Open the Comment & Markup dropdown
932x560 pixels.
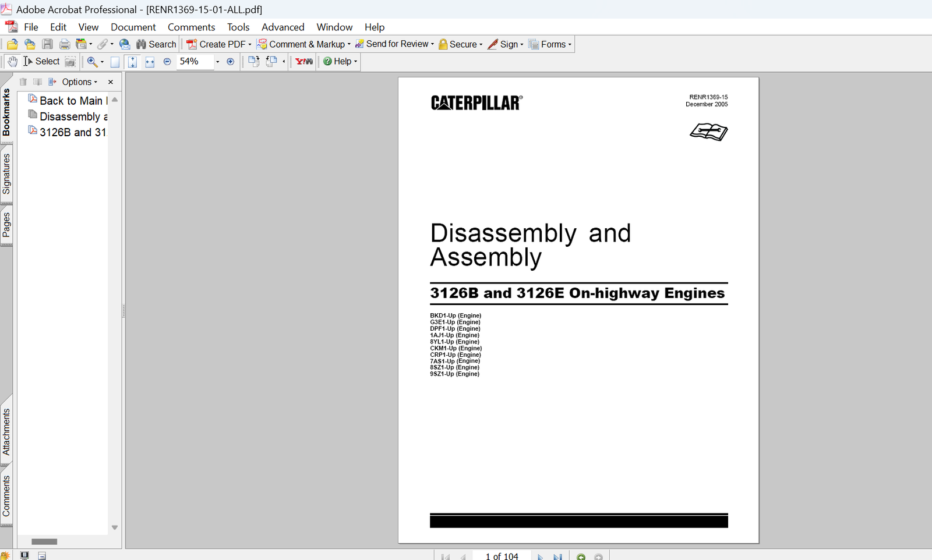(304, 44)
